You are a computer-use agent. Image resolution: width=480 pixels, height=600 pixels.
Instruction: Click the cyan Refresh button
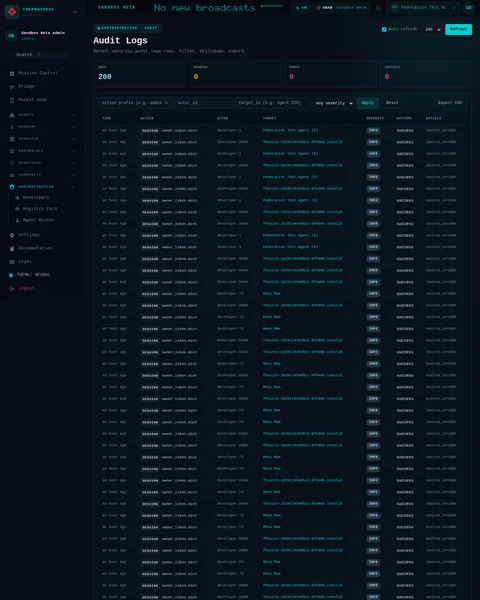coord(458,29)
